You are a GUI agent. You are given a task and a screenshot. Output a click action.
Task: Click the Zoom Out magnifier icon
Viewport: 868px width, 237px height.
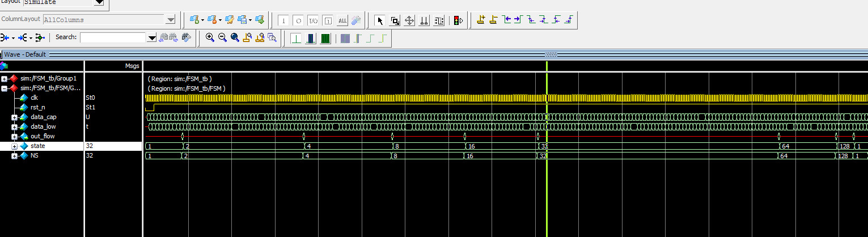(222, 37)
